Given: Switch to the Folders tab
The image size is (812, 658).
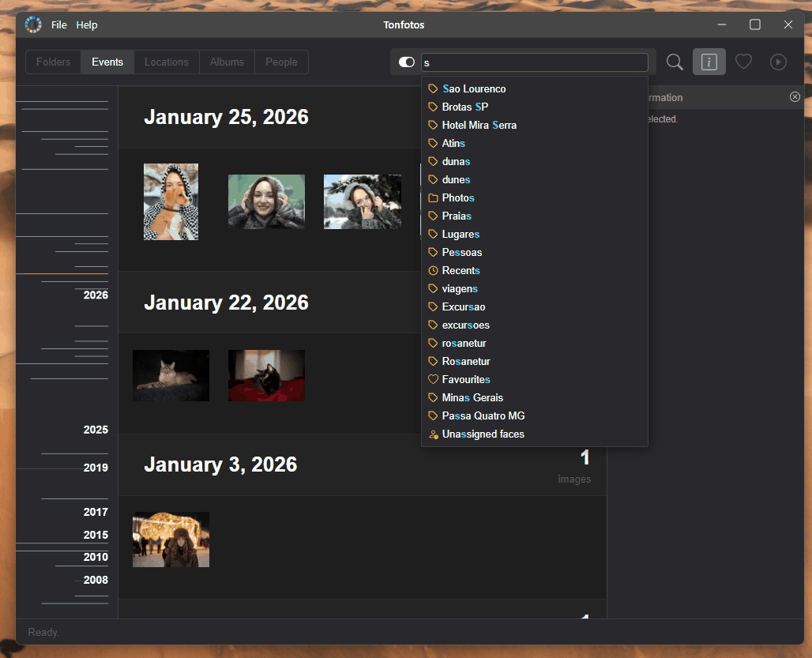Looking at the screenshot, I should (x=54, y=62).
